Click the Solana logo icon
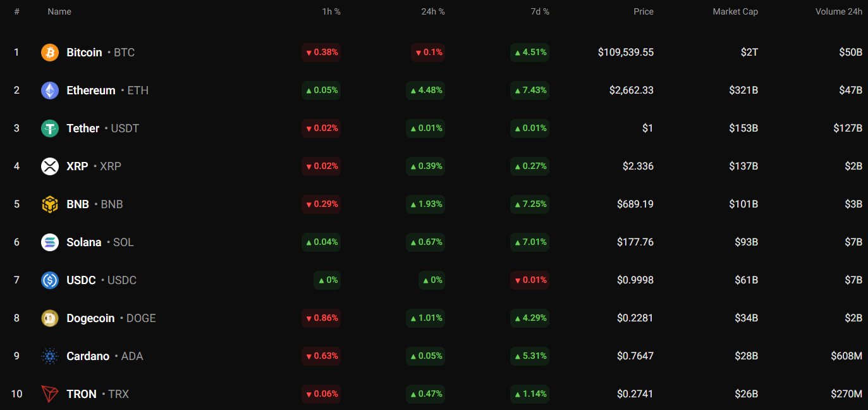Image resolution: width=868 pixels, height=410 pixels. point(50,242)
